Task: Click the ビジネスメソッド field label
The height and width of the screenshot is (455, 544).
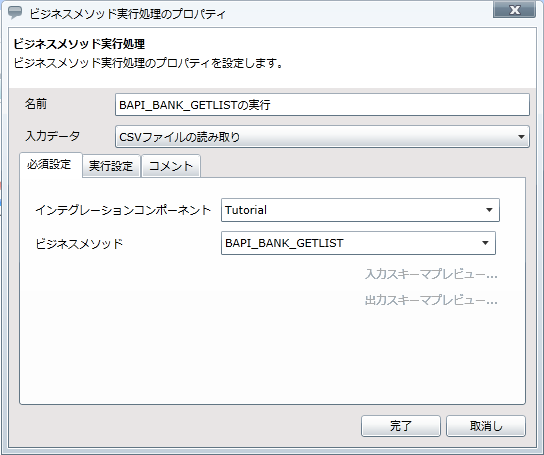Action: [x=79, y=244]
